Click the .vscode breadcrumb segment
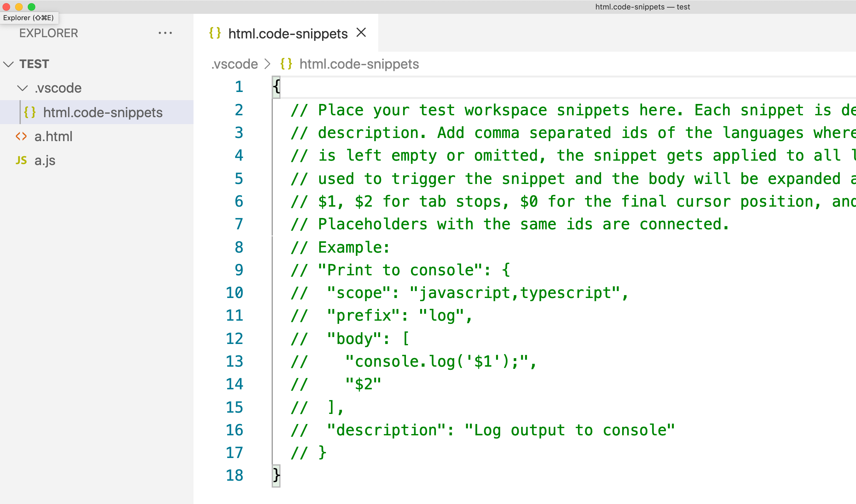 (x=235, y=64)
